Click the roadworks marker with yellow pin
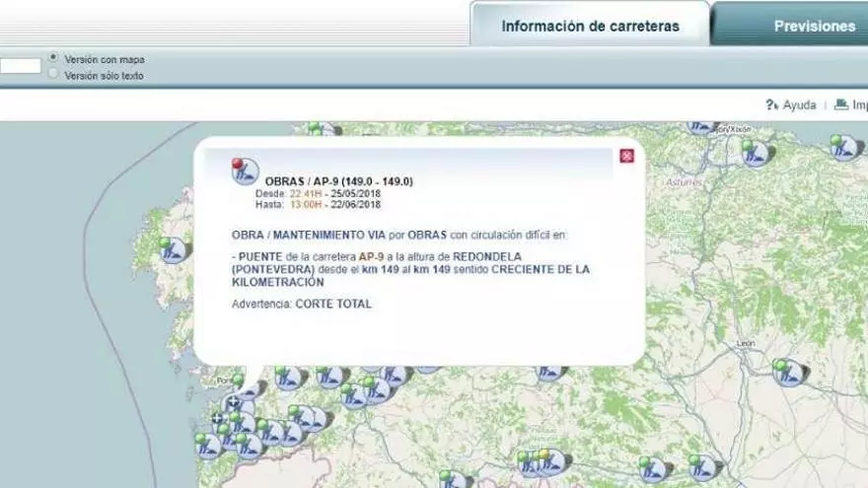Screen dimensions: 868x488 click(x=549, y=461)
